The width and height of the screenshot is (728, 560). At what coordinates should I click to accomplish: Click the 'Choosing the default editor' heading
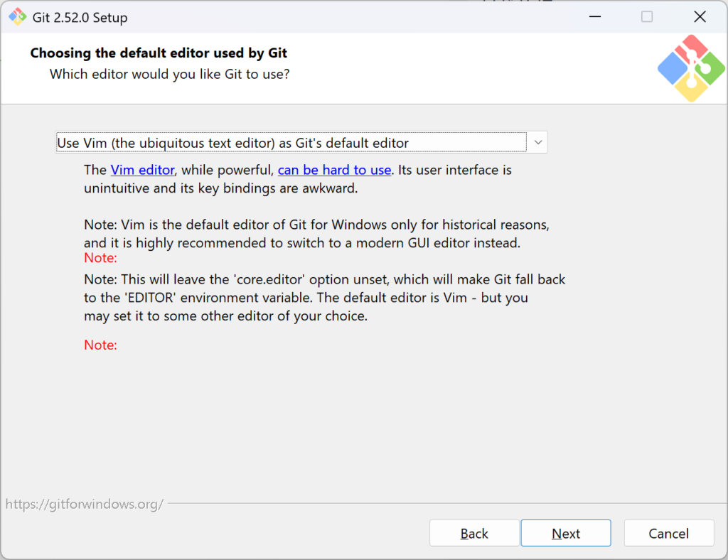pyautogui.click(x=159, y=53)
